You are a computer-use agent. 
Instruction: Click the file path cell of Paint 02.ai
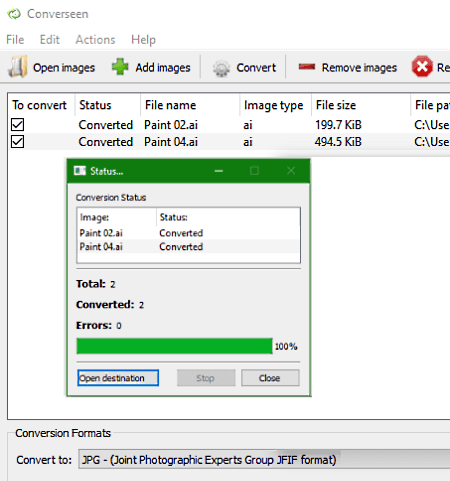click(431, 125)
